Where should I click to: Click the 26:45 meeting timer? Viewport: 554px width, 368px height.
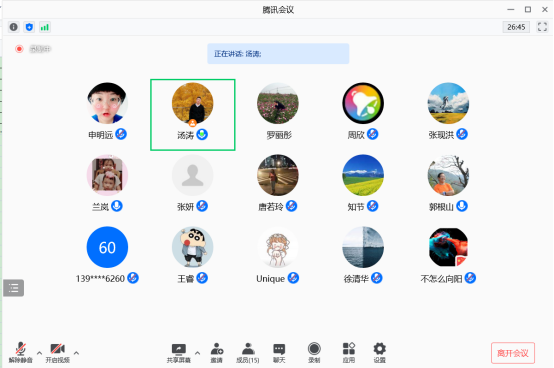coord(516,27)
